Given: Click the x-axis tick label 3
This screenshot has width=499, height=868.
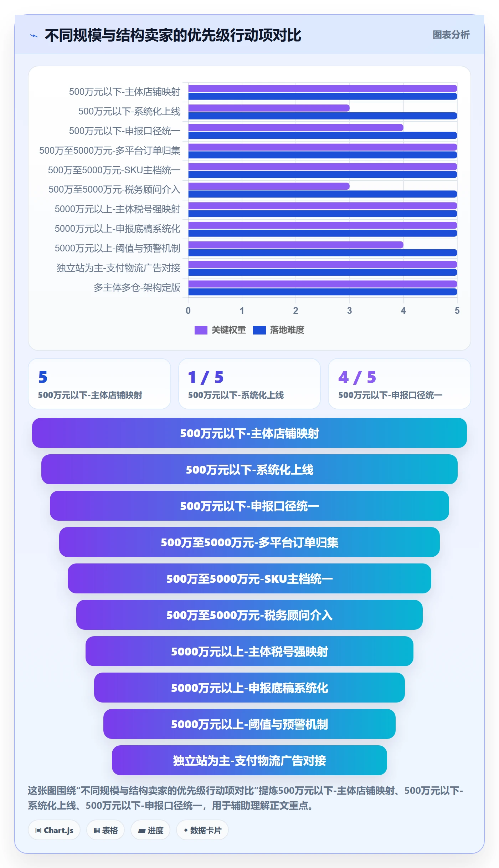Looking at the screenshot, I should tap(349, 311).
